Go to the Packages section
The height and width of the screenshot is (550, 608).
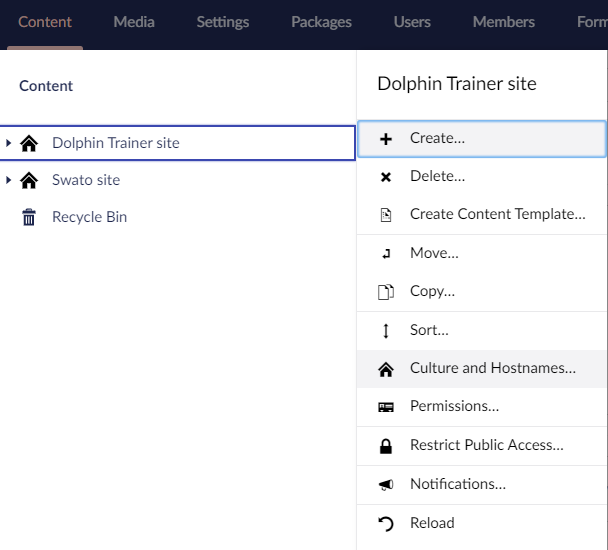(x=321, y=22)
